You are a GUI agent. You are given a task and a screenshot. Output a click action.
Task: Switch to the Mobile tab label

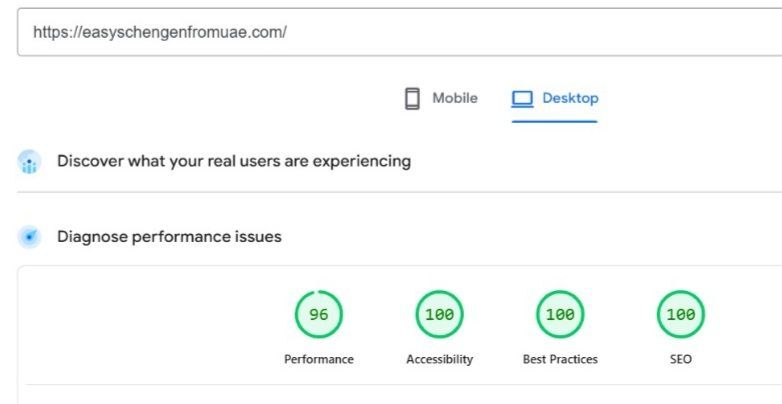coord(455,99)
